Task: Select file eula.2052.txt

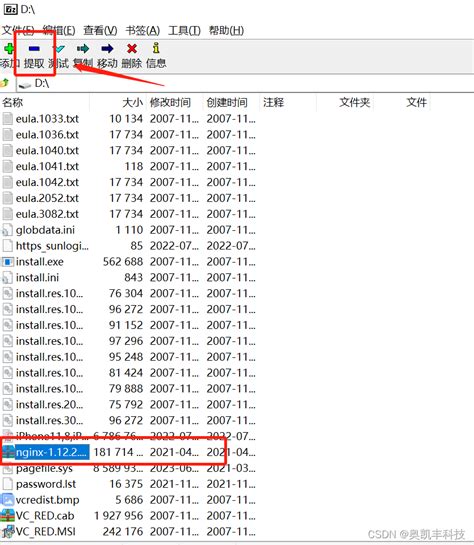Action: pos(47,198)
